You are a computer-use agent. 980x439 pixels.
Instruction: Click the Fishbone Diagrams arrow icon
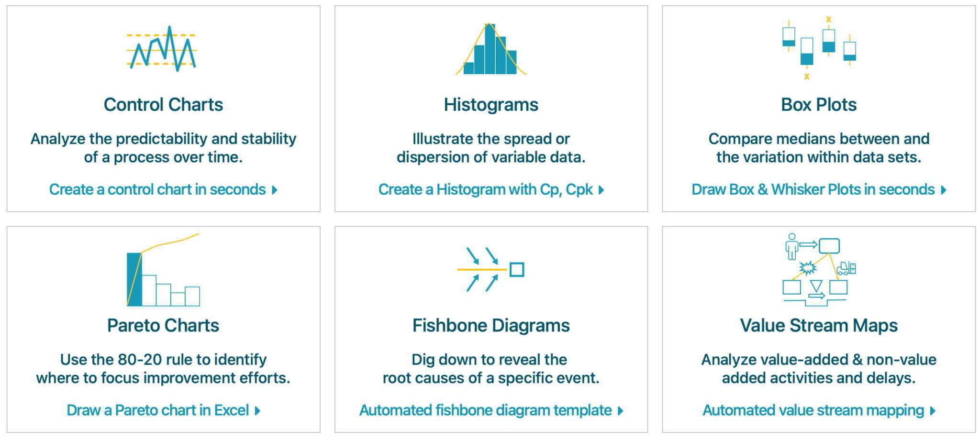tap(491, 269)
